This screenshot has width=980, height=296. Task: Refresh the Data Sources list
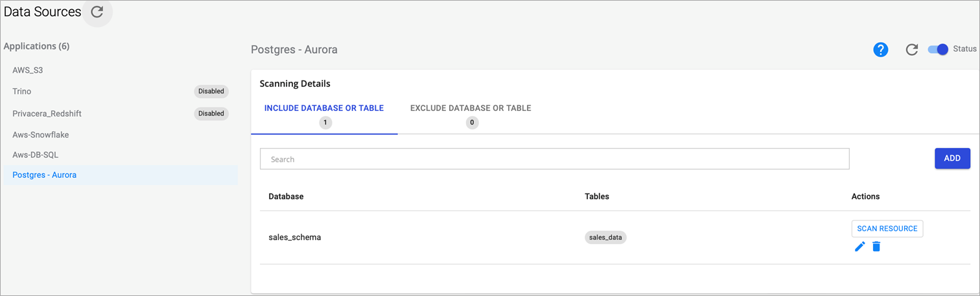tap(97, 12)
